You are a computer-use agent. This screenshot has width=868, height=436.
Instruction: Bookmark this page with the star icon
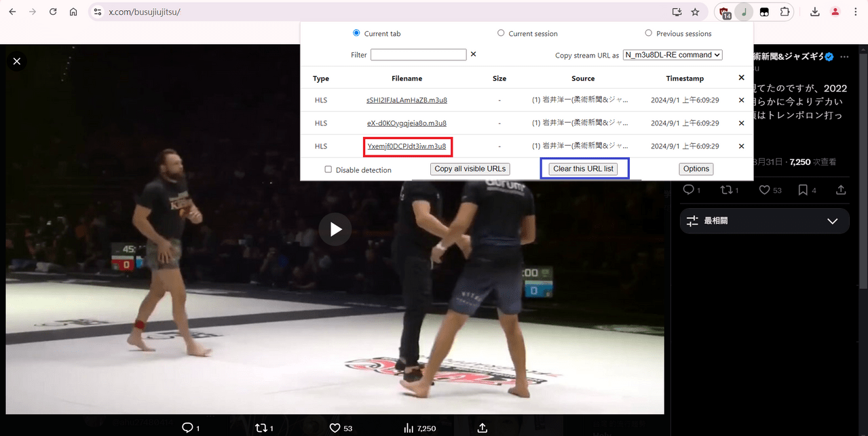(695, 12)
